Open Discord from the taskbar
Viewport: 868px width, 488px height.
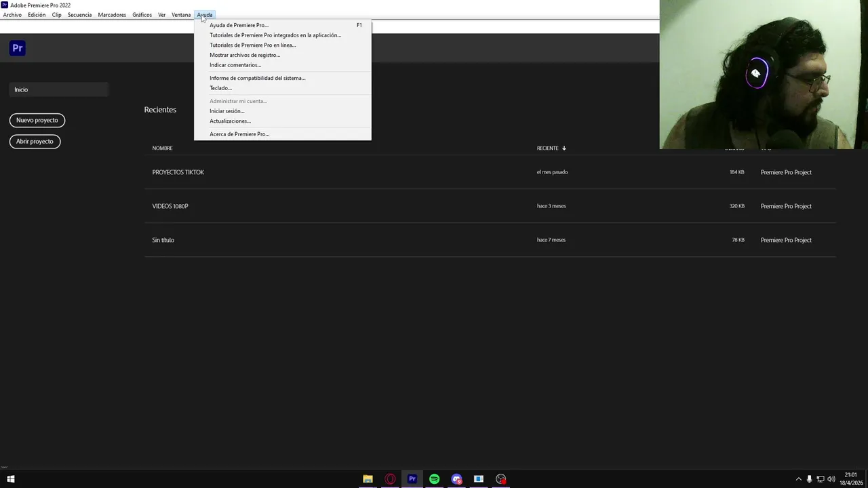click(x=456, y=479)
